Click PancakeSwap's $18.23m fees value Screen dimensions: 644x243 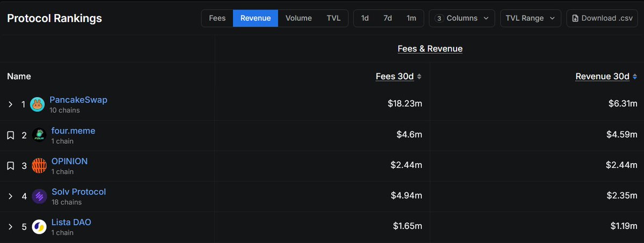click(405, 104)
